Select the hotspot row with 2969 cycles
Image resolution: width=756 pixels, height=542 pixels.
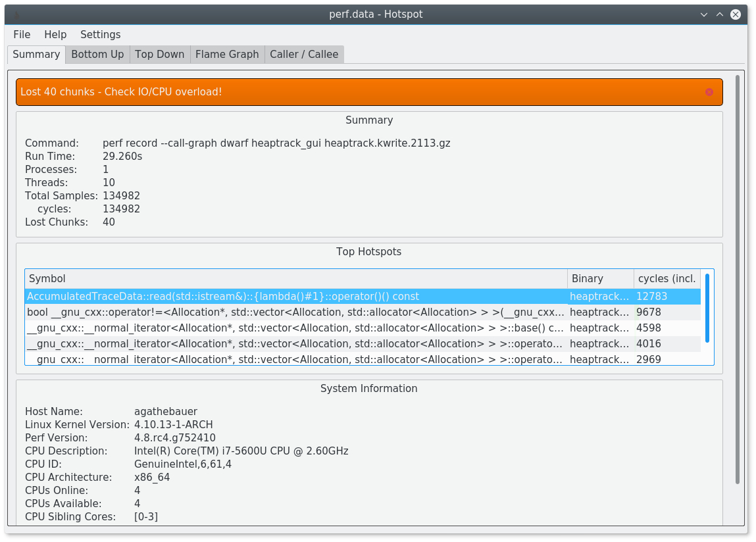tap(363, 359)
